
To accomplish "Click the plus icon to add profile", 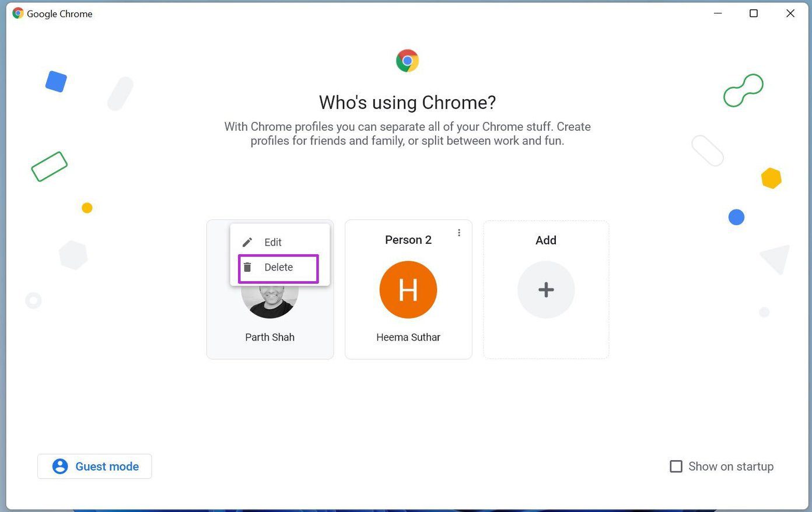I will coord(546,290).
